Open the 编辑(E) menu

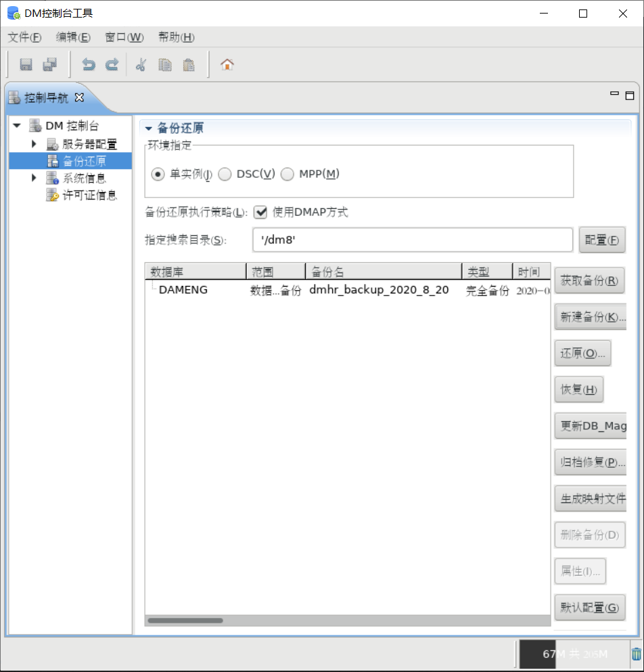click(73, 37)
